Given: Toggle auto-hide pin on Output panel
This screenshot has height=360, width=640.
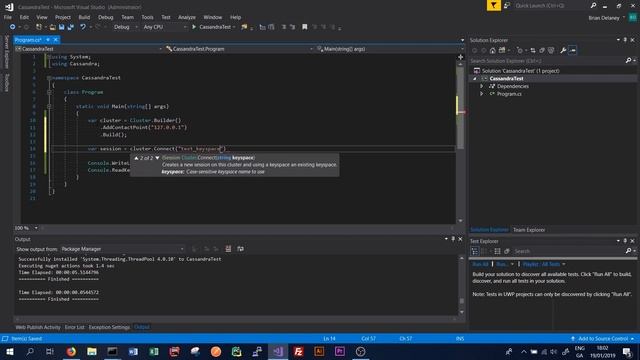Looking at the screenshot, I should pyautogui.click(x=453, y=239).
